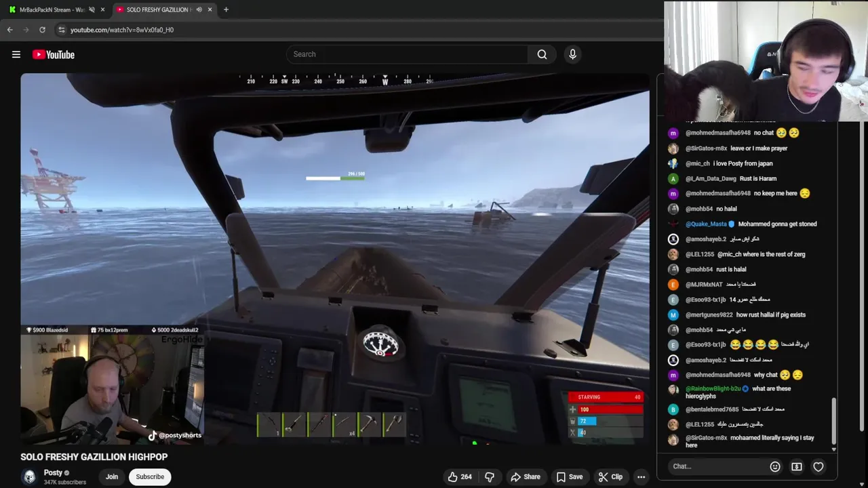The image size is (868, 488).
Task: Click the search magnifier button
Action: coord(542,54)
